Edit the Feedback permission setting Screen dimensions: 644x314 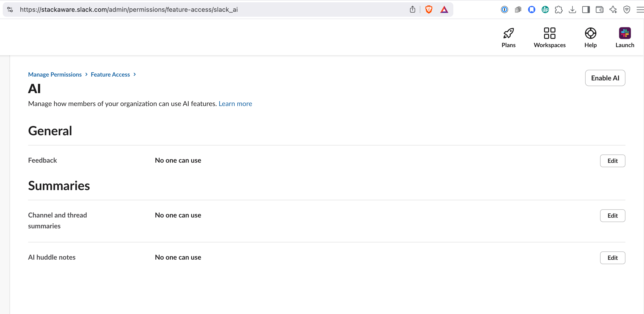tap(612, 161)
